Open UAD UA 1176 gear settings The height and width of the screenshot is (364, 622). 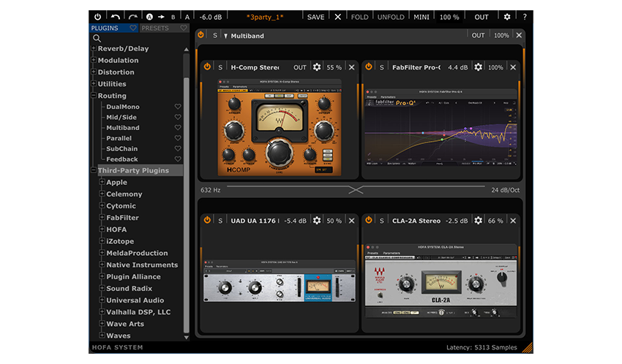[x=317, y=220]
